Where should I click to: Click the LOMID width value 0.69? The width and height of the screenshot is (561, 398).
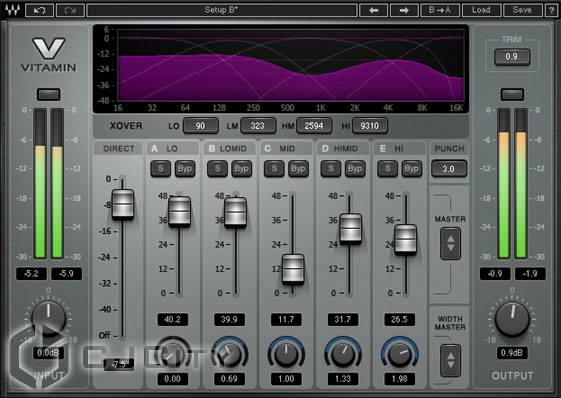229,379
